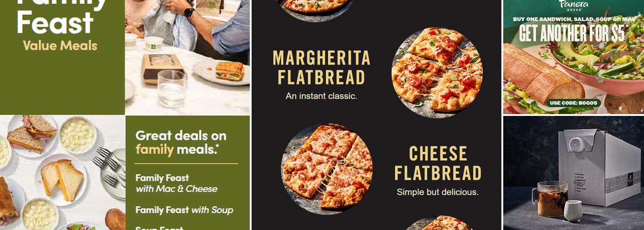Image resolution: width=644 pixels, height=230 pixels.
Task: Click Simple but delicious caption
Action: pos(437,192)
